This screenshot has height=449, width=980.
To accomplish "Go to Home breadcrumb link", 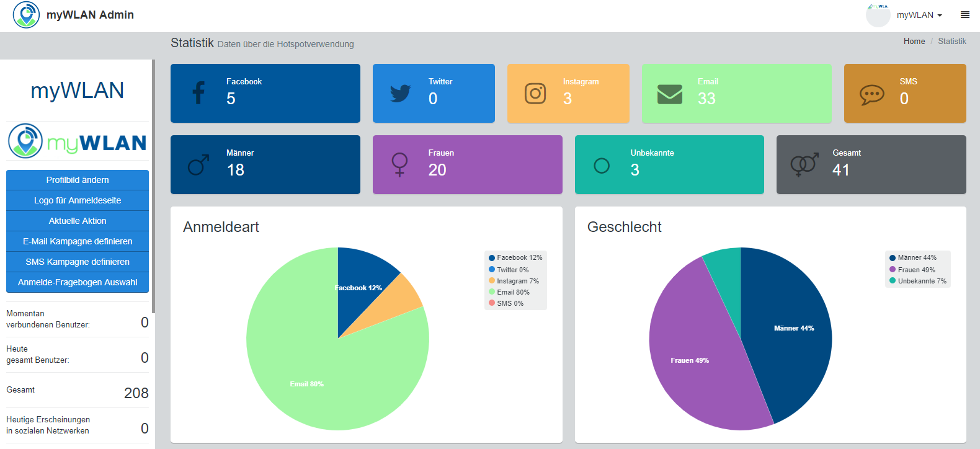I will pyautogui.click(x=914, y=41).
